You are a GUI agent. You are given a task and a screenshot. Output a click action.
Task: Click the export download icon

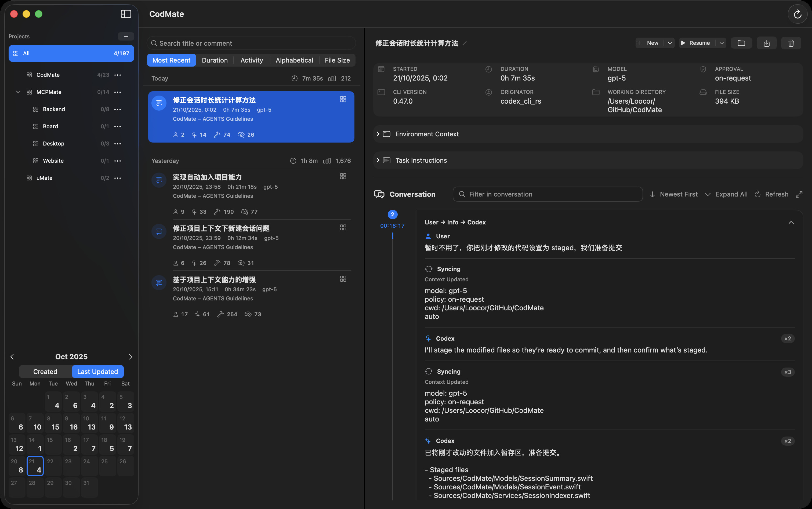767,43
